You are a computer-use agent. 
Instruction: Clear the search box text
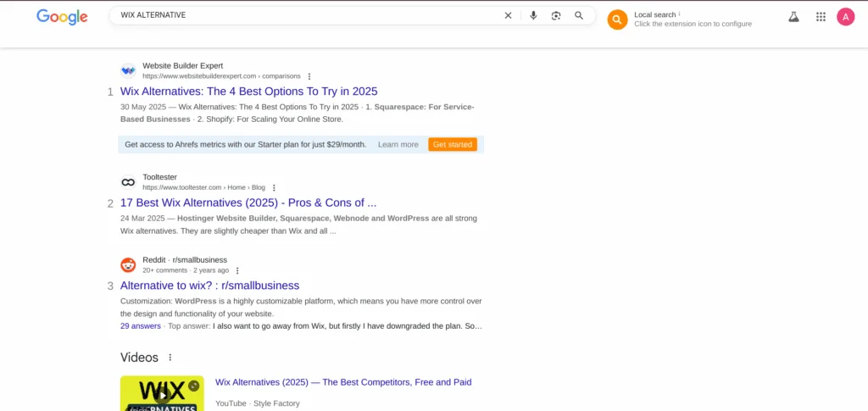point(508,15)
